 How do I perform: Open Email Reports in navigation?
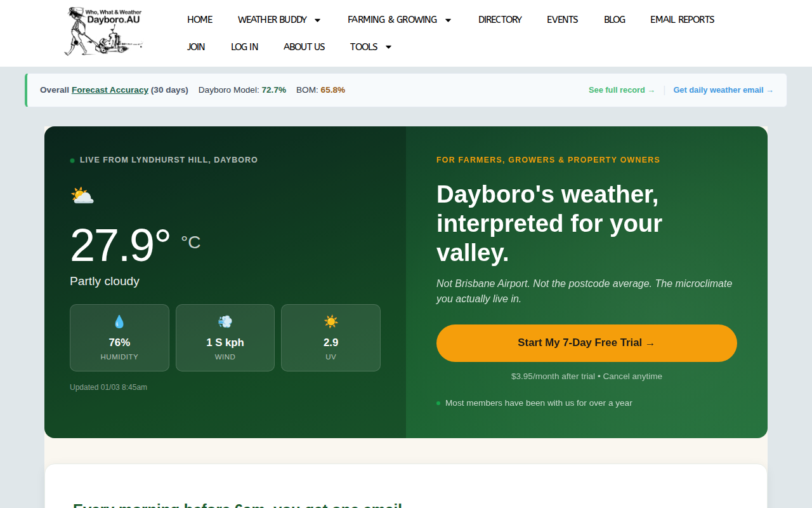click(683, 20)
